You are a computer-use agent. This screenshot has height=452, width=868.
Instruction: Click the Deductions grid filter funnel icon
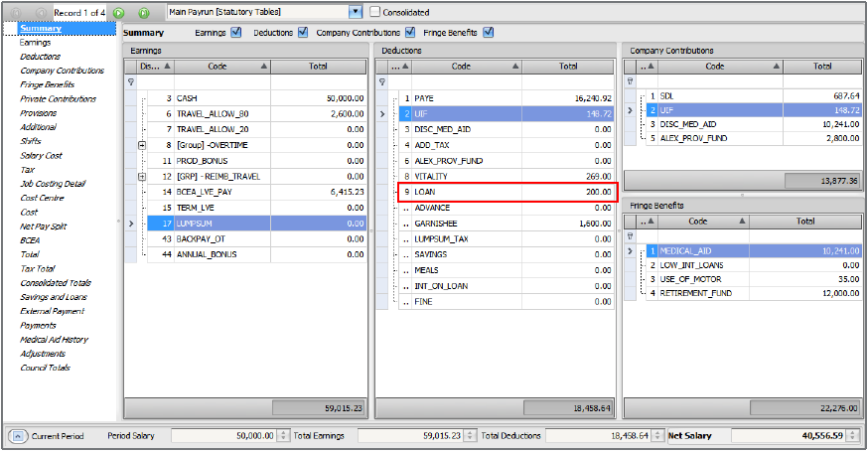coord(382,82)
